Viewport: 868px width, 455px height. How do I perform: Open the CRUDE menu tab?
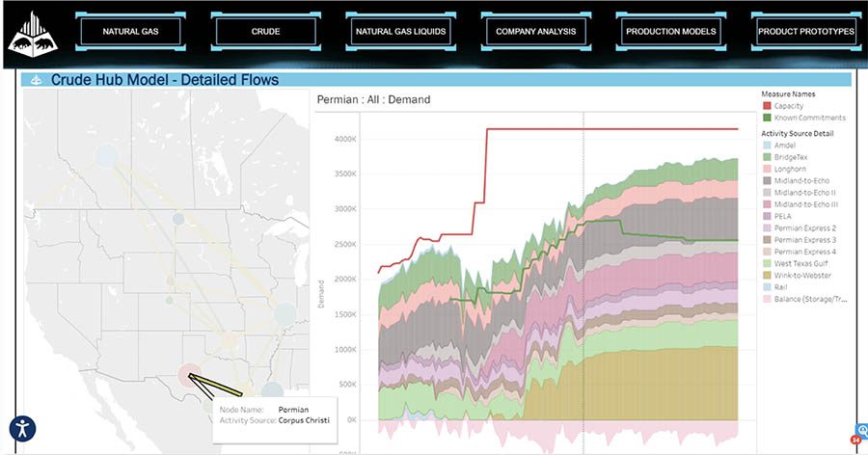point(266,32)
